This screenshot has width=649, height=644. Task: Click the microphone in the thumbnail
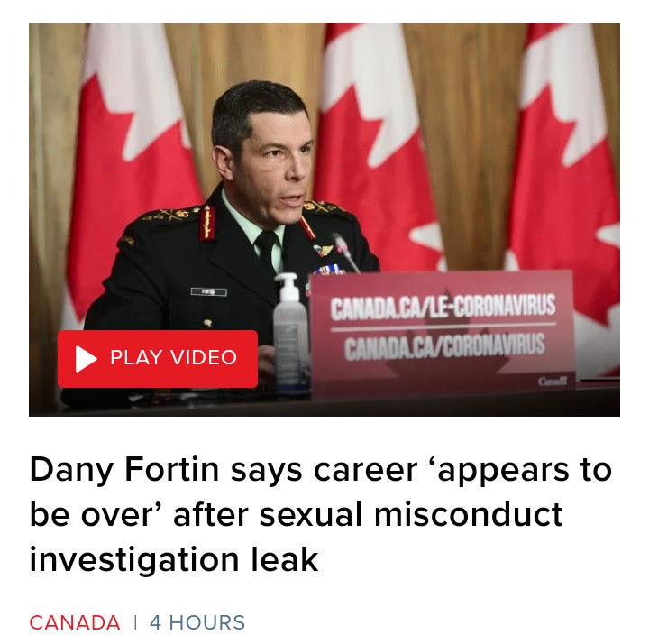[346, 253]
